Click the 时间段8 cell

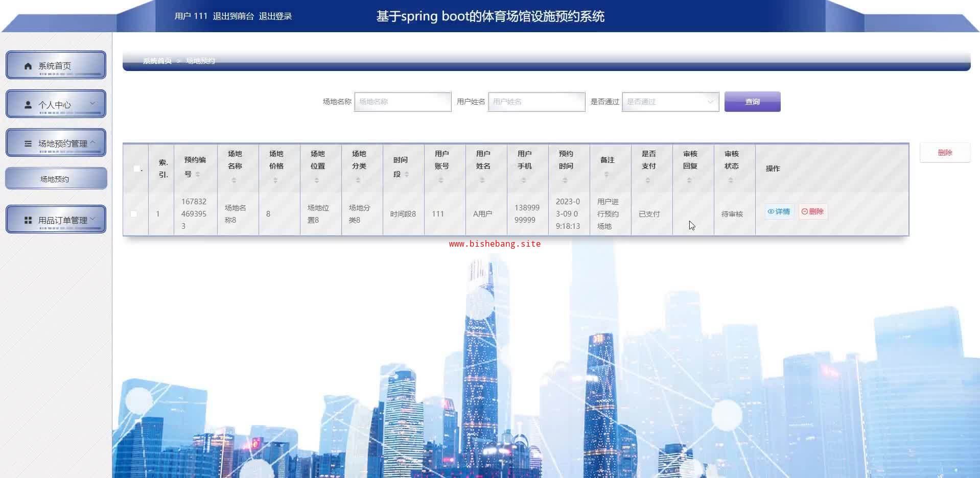[403, 214]
